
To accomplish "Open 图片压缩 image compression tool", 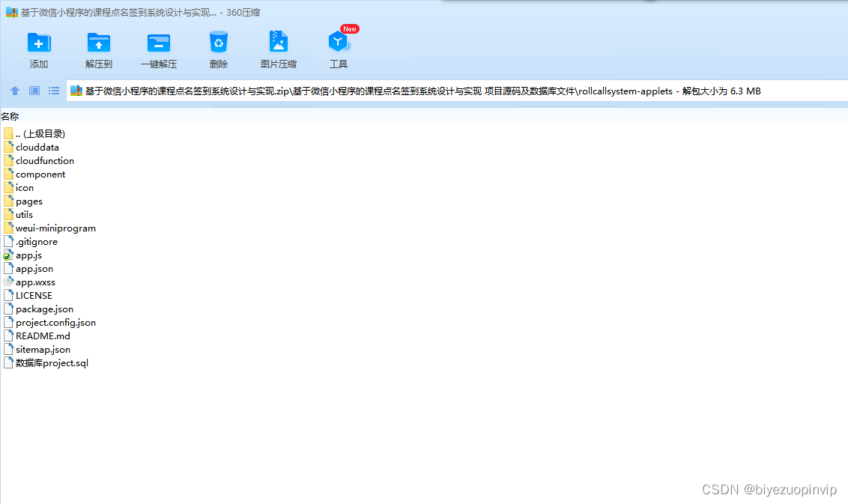I will pos(278,46).
